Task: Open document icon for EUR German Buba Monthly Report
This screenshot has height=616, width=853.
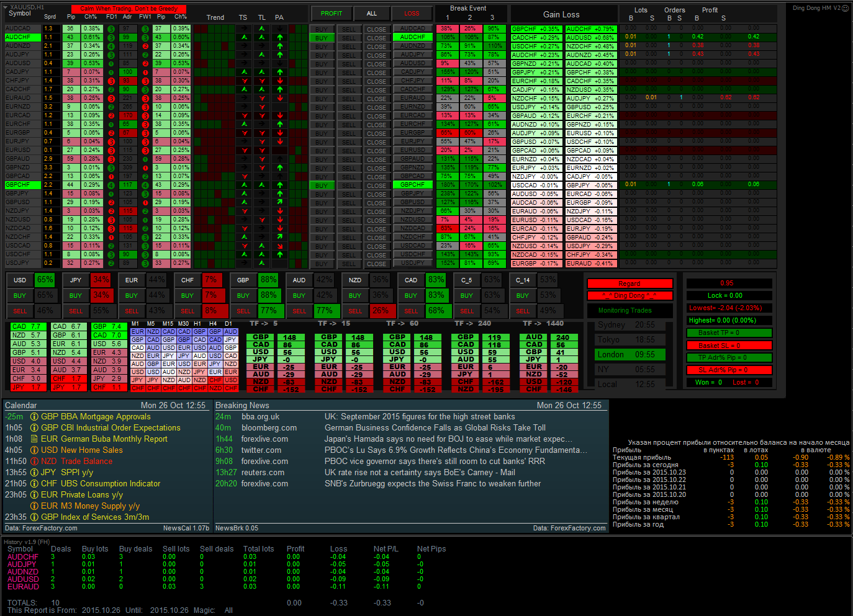Action: (34, 439)
